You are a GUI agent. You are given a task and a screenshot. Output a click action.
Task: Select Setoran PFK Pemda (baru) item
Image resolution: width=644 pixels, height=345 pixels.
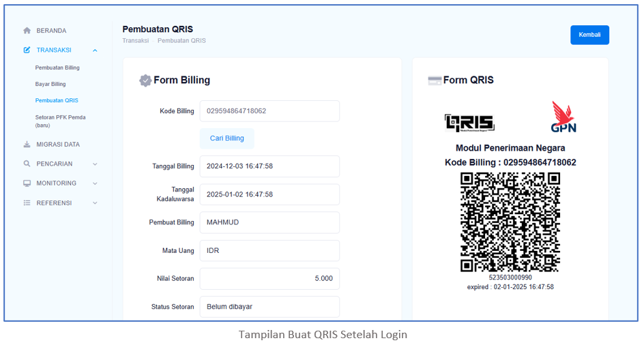(60, 121)
